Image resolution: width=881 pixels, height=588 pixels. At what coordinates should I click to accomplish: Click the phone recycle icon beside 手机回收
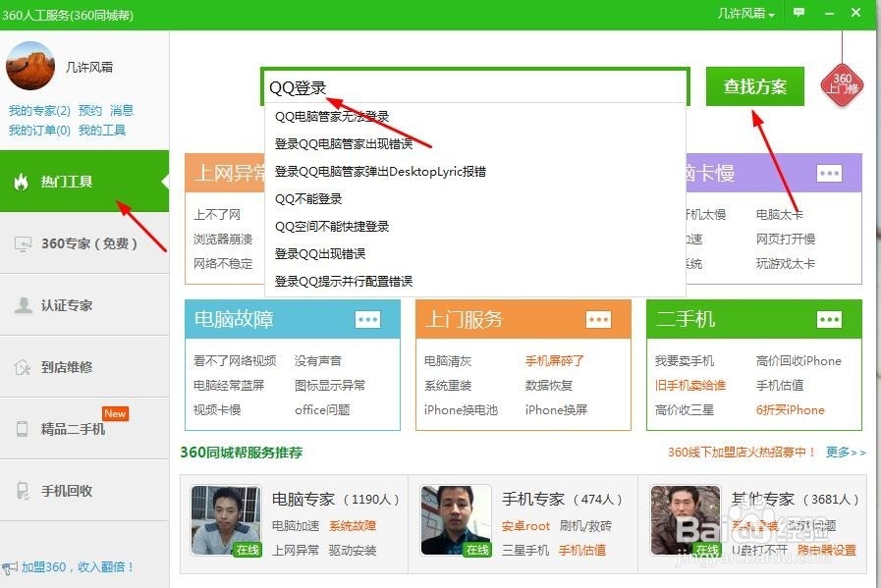click(22, 491)
